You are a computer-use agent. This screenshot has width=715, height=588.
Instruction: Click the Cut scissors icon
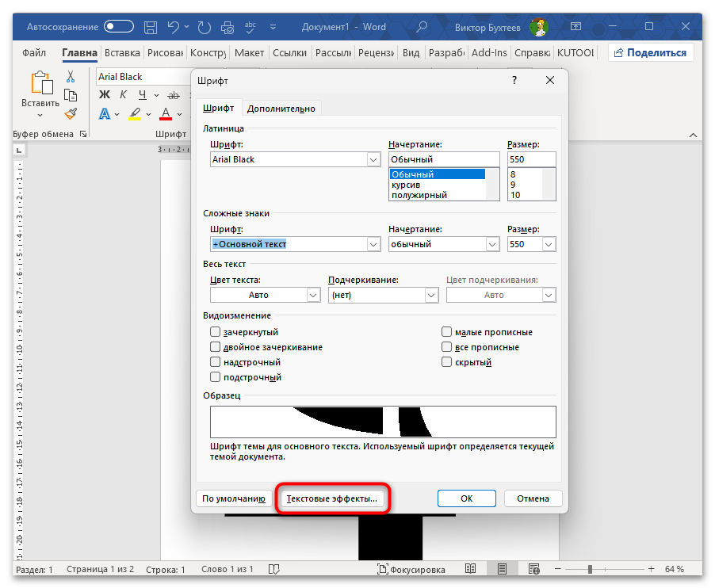click(x=71, y=77)
